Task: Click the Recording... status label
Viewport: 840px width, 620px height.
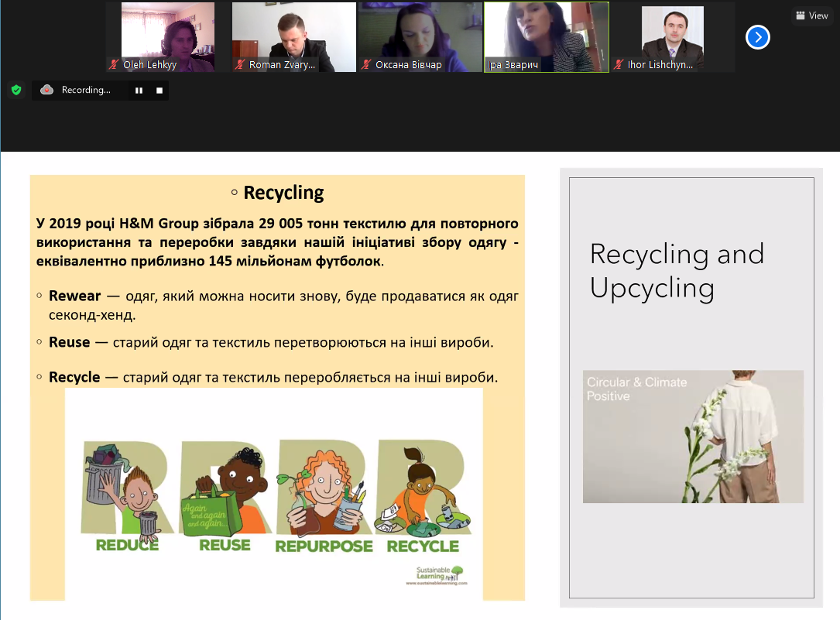Action: (x=86, y=90)
